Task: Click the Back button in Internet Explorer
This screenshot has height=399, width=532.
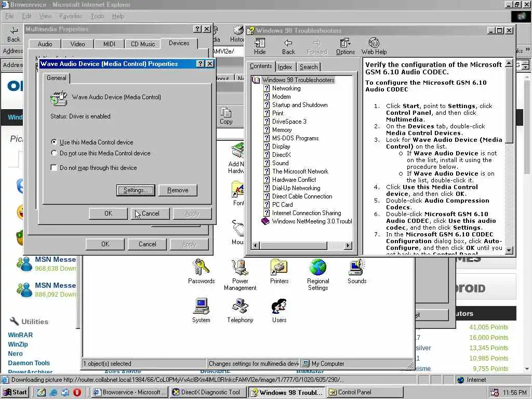Action: tap(14, 34)
